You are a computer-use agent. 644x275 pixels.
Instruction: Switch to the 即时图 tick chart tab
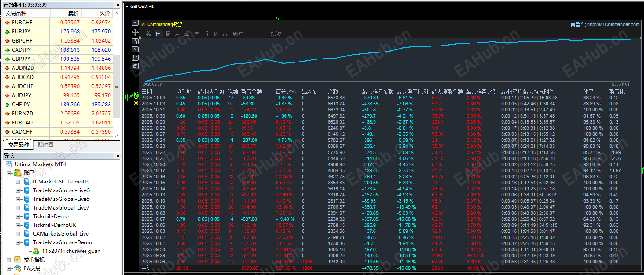(x=45, y=145)
